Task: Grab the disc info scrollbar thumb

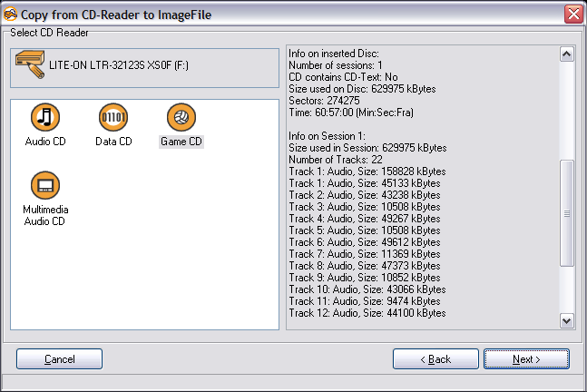Action: coord(567,213)
